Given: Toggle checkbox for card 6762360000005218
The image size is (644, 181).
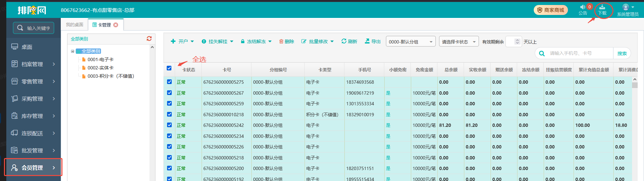Looking at the screenshot, I should (169, 157).
